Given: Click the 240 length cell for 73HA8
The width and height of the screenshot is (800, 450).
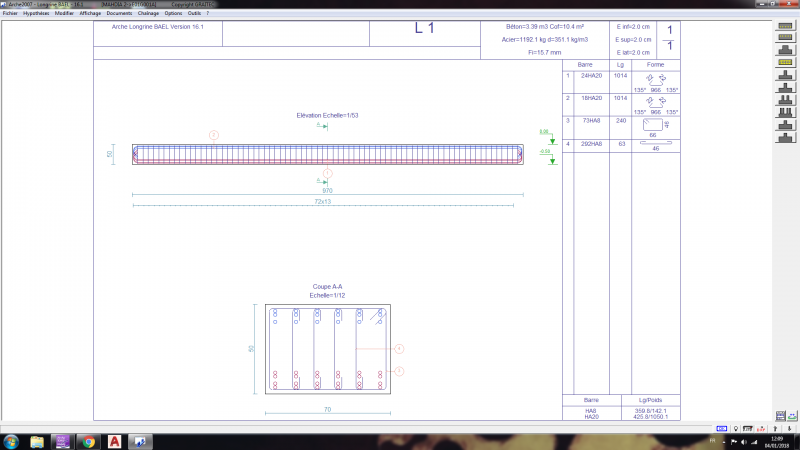Looking at the screenshot, I should pyautogui.click(x=621, y=120).
